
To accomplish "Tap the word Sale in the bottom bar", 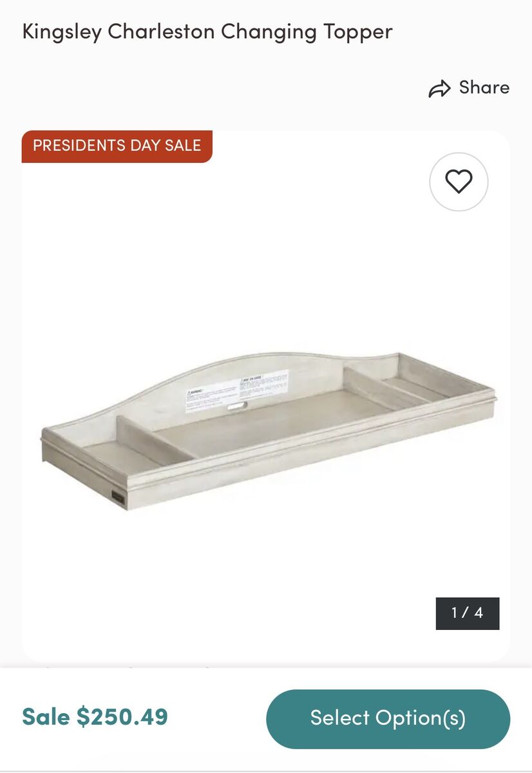I will pyautogui.click(x=46, y=717).
